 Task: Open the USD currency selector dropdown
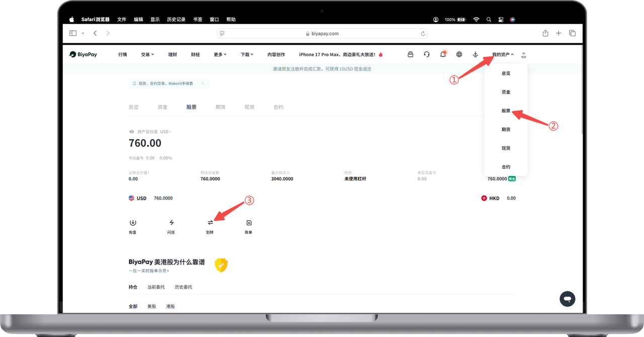pos(166,132)
